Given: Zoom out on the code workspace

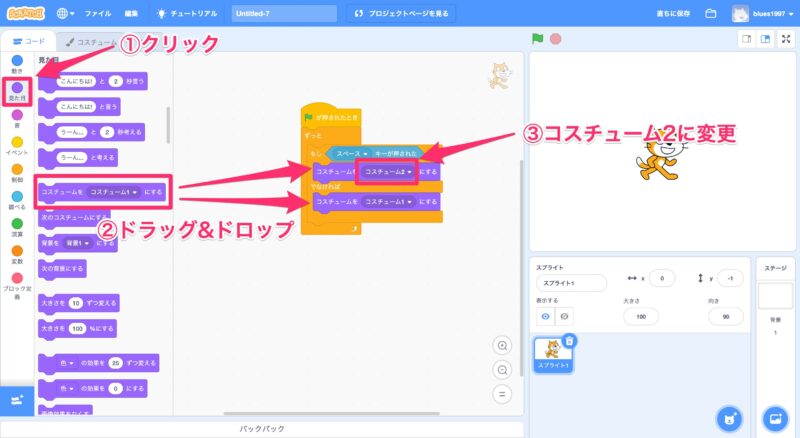Looking at the screenshot, I should (x=503, y=369).
